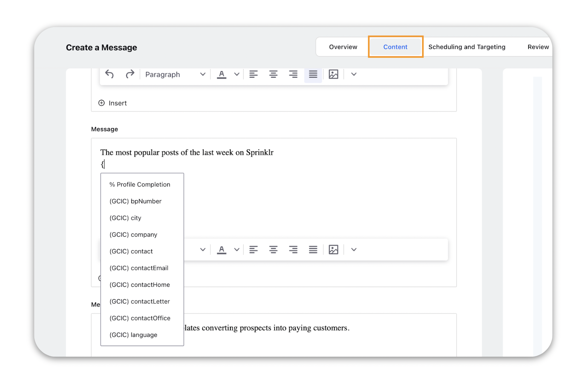Image resolution: width=588 pixels, height=383 pixels.
Task: Justify text in the lower toolbar
Action: coord(313,250)
